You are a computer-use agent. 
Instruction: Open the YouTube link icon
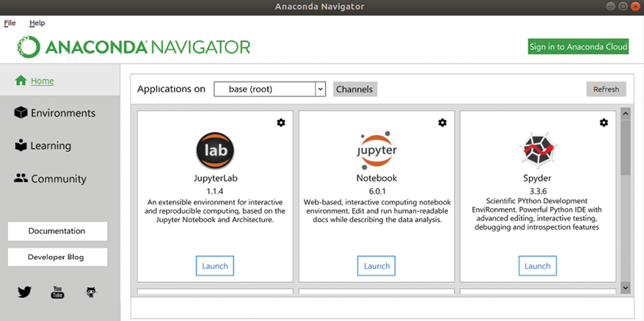[x=57, y=292]
